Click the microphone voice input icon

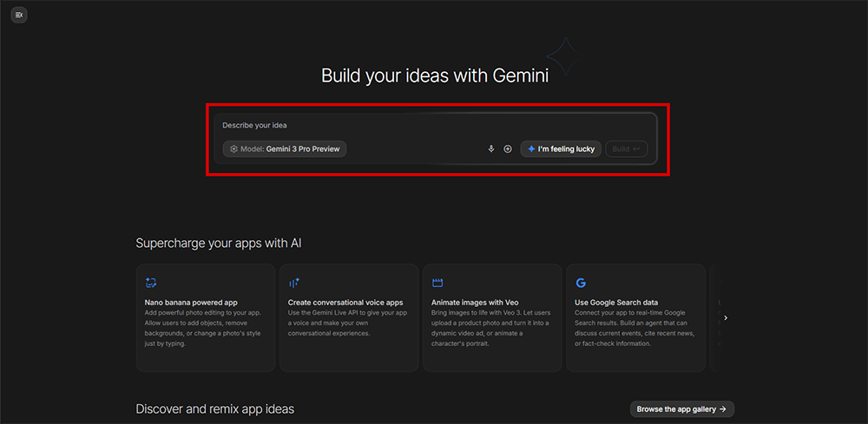[x=491, y=149]
